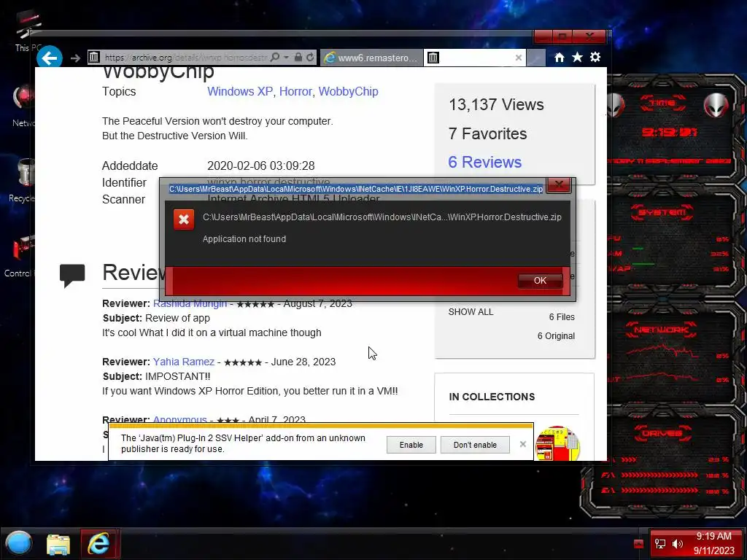Click the red error X icon

[183, 219]
